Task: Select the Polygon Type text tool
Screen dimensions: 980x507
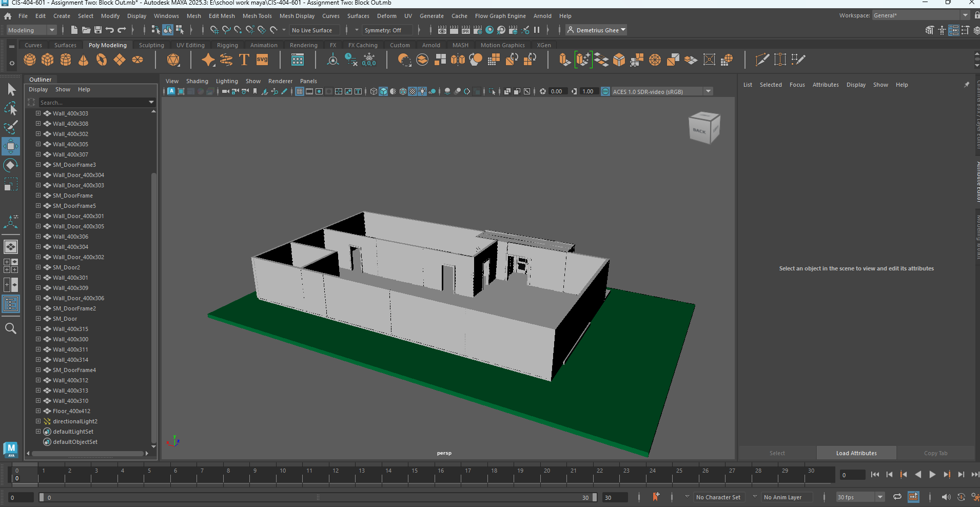Action: (244, 60)
